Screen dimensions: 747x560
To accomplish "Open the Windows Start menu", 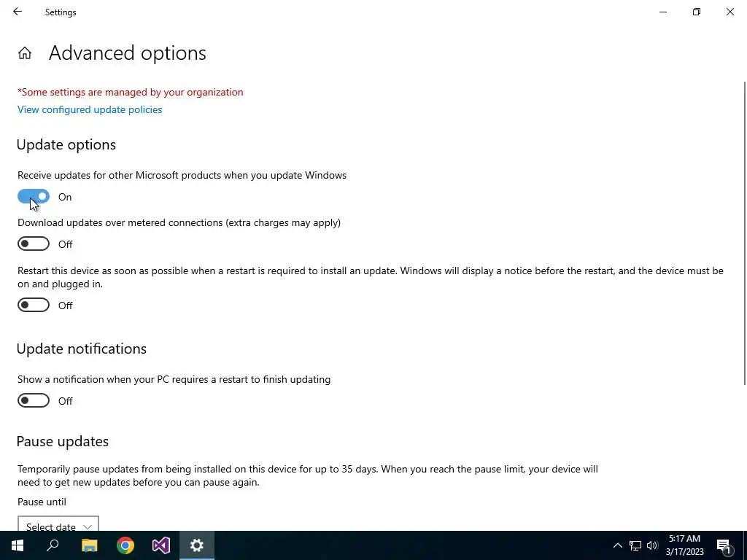I will click(18, 545).
